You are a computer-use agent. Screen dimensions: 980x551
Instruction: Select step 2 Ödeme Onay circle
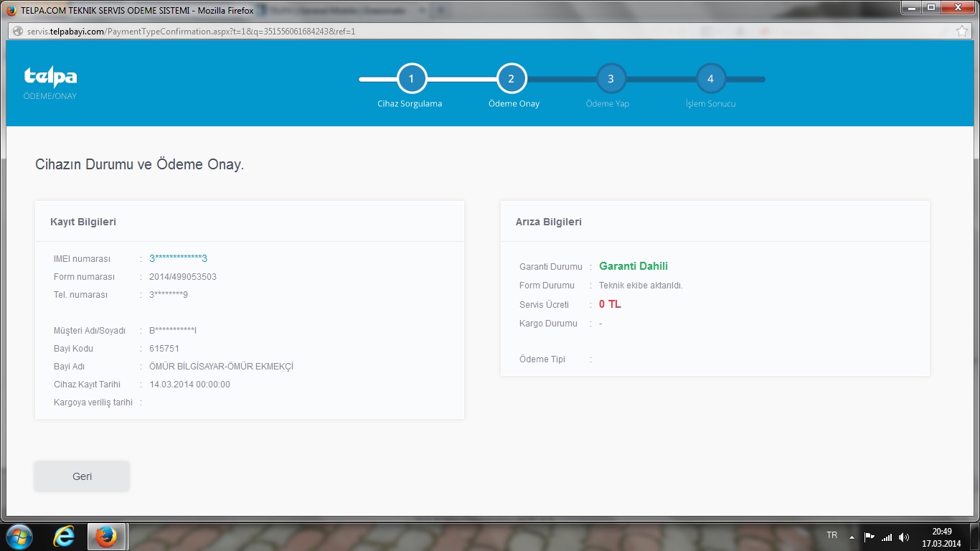tap(511, 79)
